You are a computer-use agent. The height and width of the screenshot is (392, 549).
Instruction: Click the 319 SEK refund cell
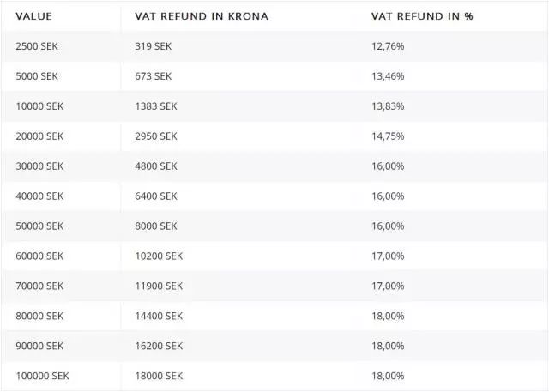153,46
